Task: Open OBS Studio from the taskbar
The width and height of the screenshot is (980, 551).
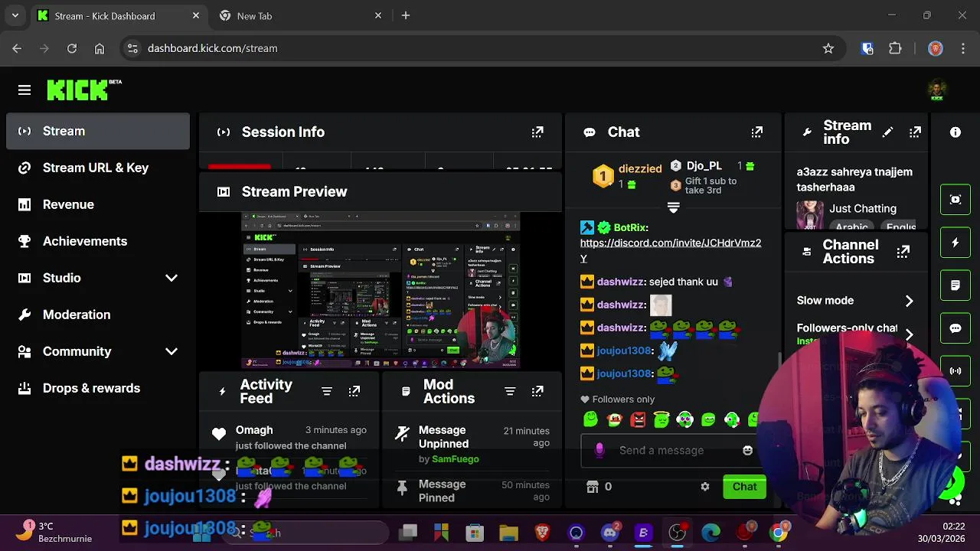Action: point(678,533)
